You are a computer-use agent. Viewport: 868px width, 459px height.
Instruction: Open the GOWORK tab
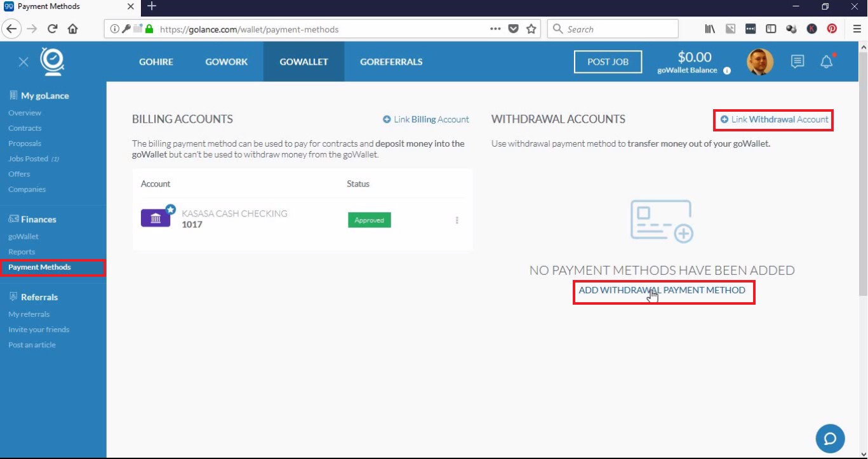point(227,62)
